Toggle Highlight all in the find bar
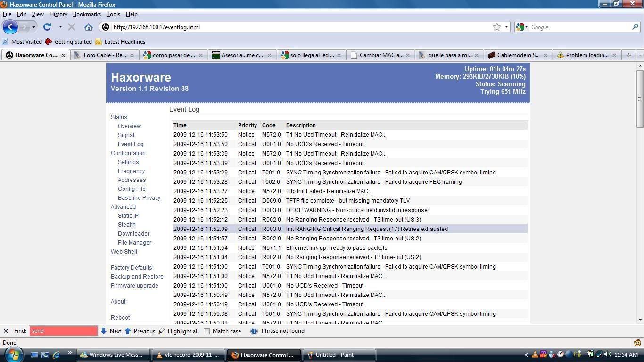This screenshot has width=644, height=362. [178, 331]
